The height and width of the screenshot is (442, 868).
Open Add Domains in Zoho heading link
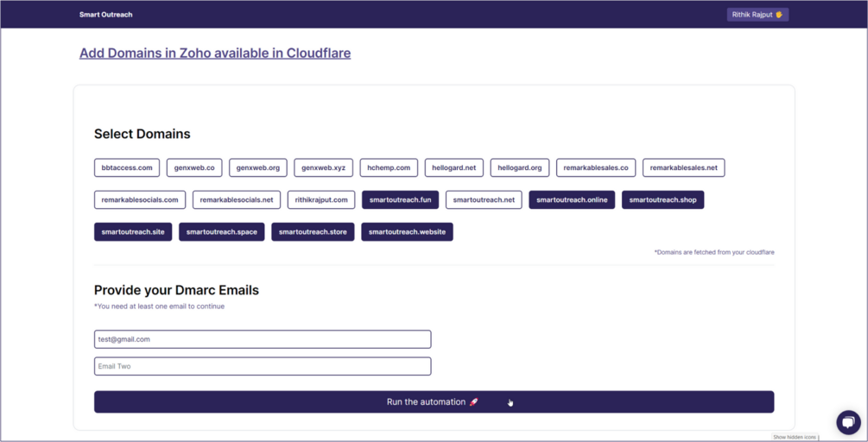[215, 54]
